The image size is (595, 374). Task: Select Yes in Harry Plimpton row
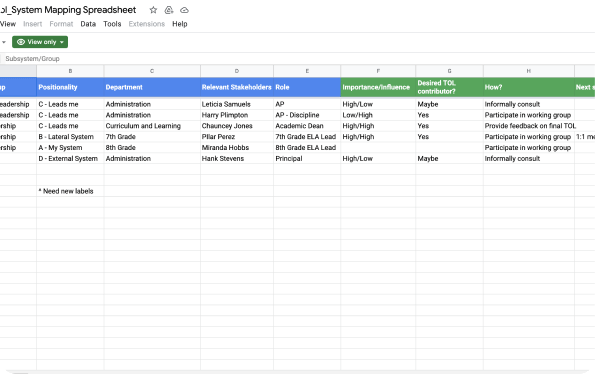click(x=449, y=115)
